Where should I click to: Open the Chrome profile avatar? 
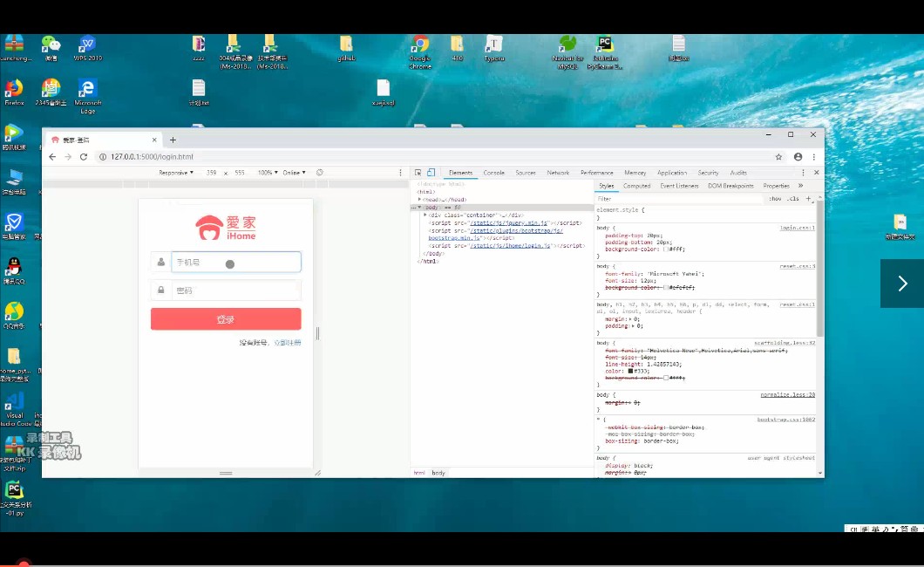[798, 157]
